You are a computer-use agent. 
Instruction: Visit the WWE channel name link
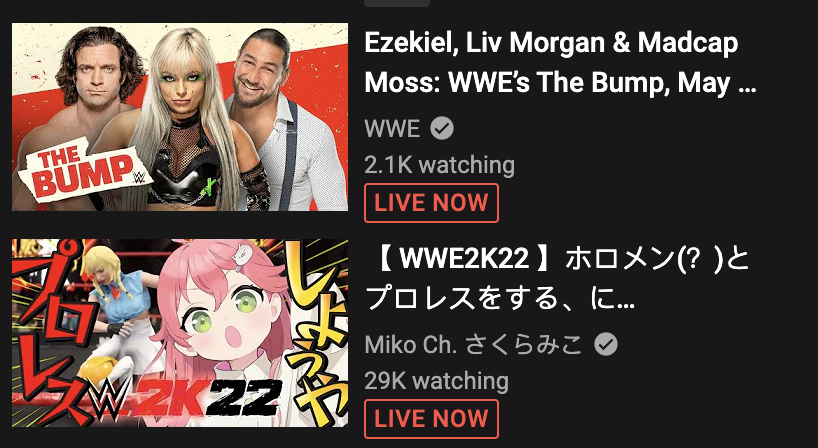pyautogui.click(x=392, y=128)
